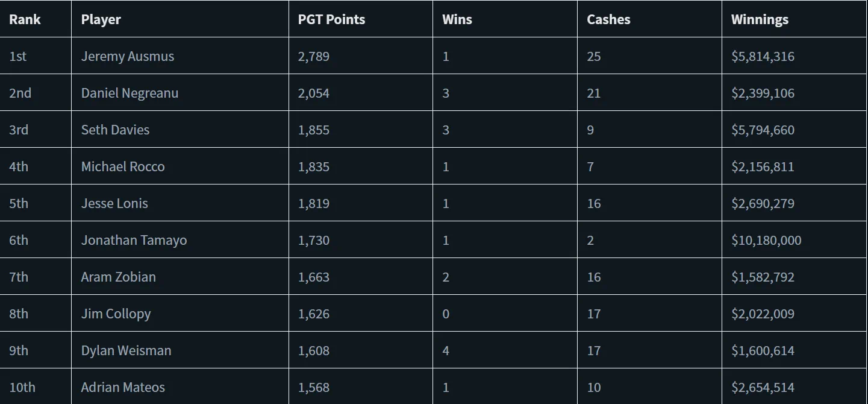Click the $10,180,000 winnings cell
Image resolution: width=868 pixels, height=404 pixels.
click(766, 240)
